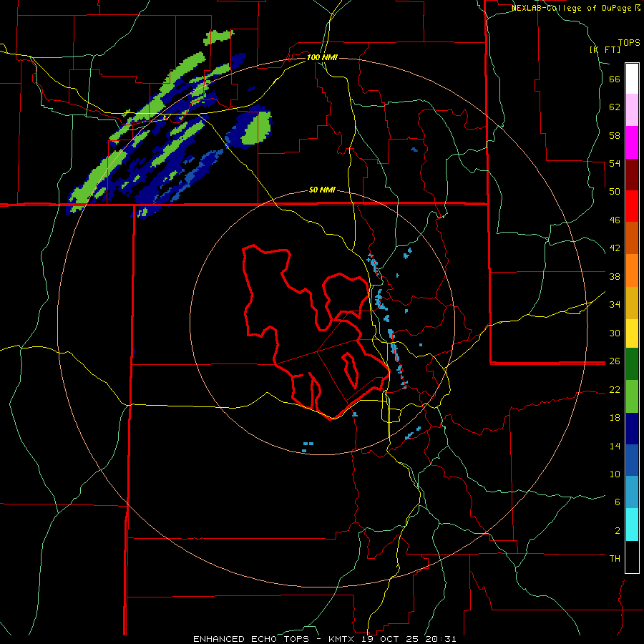This screenshot has width=644, height=644.
Task: Click the "19 OCT 25" date in caption
Action: click(x=390, y=639)
